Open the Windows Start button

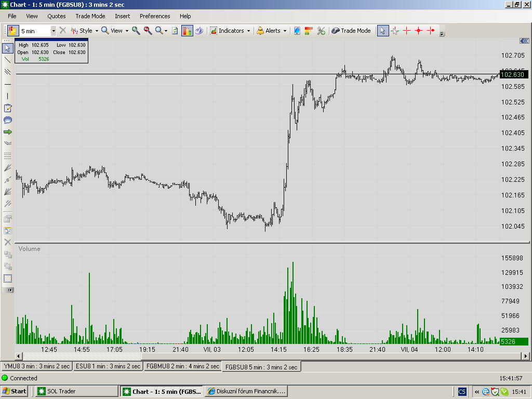click(14, 391)
